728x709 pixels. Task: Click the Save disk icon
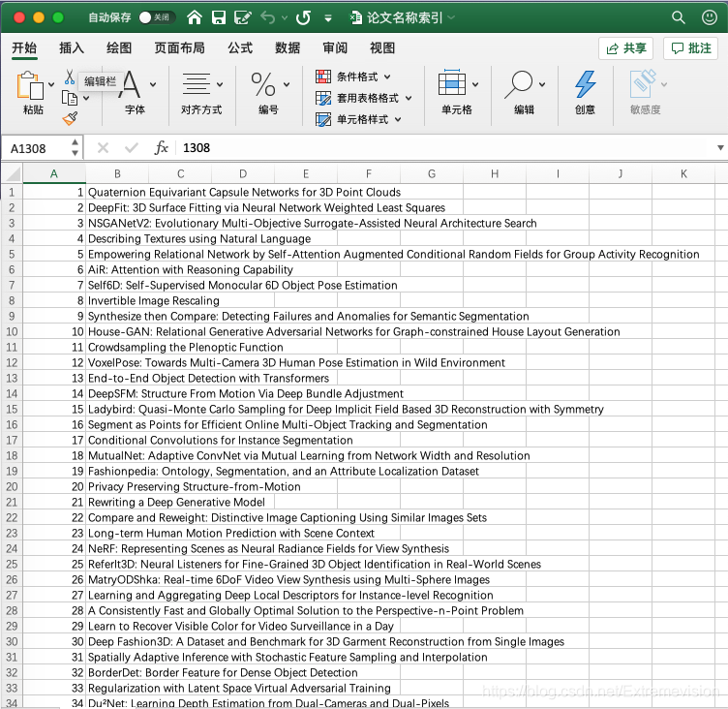coord(218,17)
